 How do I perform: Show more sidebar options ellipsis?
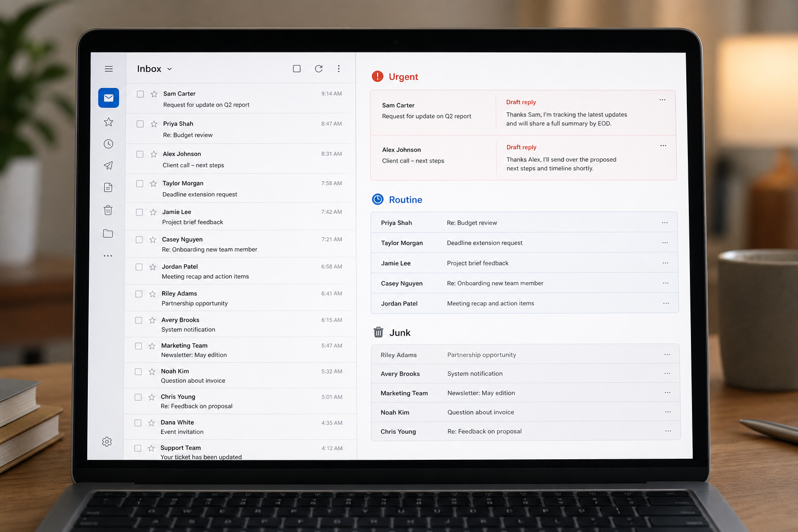[108, 256]
